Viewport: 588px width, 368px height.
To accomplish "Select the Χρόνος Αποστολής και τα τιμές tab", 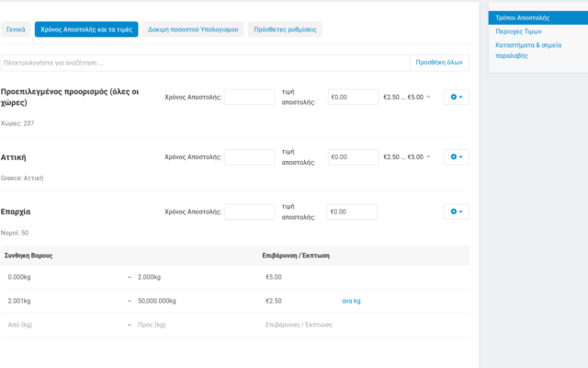I will pyautogui.click(x=86, y=29).
